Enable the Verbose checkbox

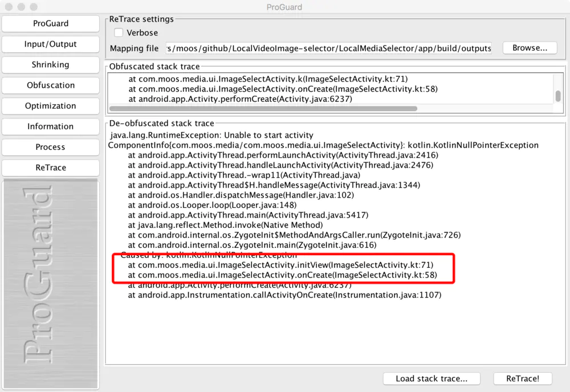tap(119, 32)
